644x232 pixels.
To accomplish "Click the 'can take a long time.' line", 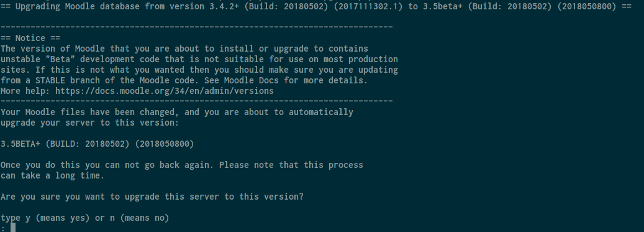I will coord(53,175).
